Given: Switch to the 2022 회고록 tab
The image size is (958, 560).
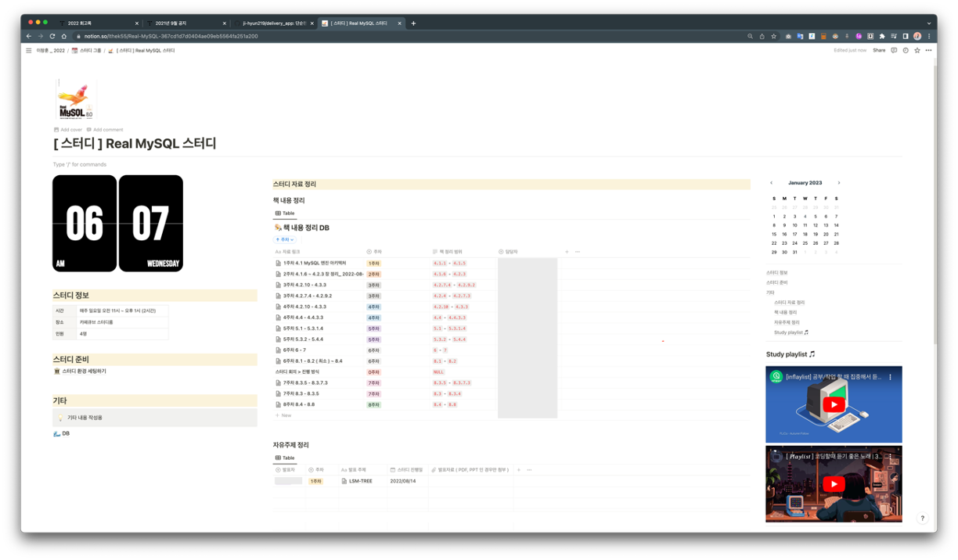Looking at the screenshot, I should click(98, 23).
